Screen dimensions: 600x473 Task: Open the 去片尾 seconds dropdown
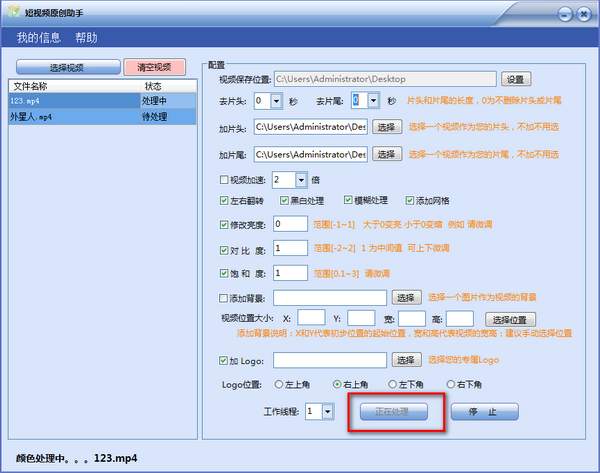point(373,101)
